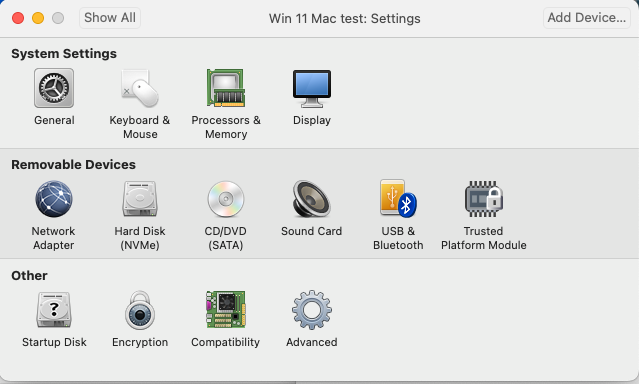The image size is (639, 384).
Task: Select the Network Adapter globe icon
Action: pyautogui.click(x=54, y=199)
